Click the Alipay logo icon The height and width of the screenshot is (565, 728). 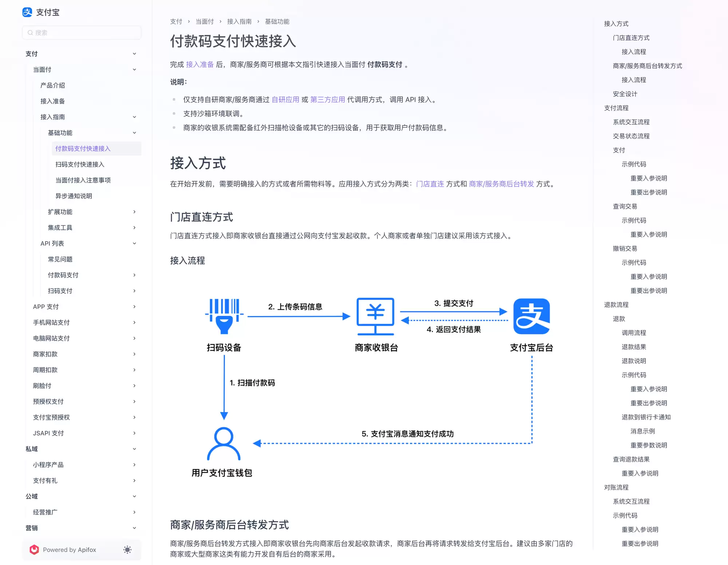pos(27,12)
